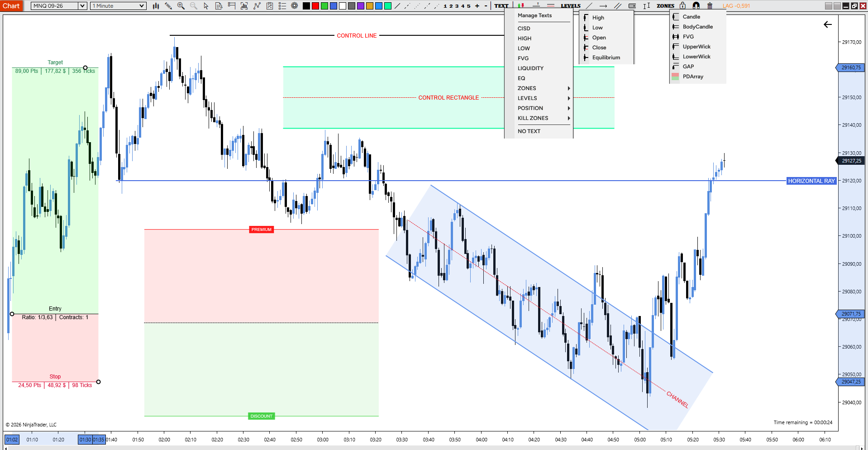Click the HORIZONTAL RAY label
868x450 pixels.
[811, 181]
